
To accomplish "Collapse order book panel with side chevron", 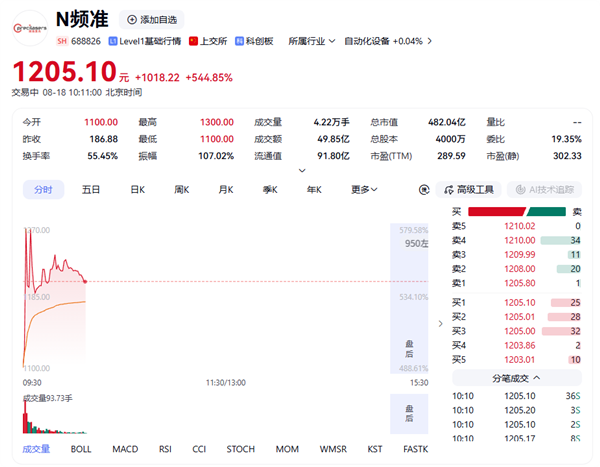I will point(440,323).
